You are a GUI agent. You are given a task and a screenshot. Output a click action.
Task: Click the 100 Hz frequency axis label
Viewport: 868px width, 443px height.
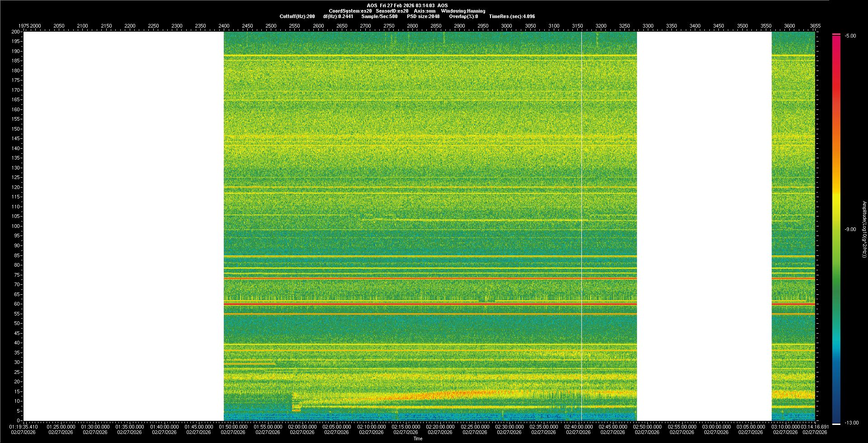point(15,226)
